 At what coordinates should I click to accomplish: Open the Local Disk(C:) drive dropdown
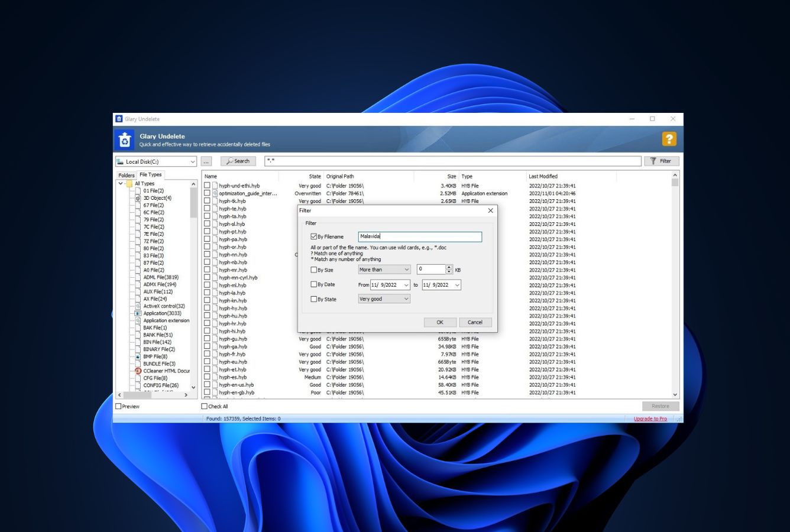pyautogui.click(x=193, y=161)
